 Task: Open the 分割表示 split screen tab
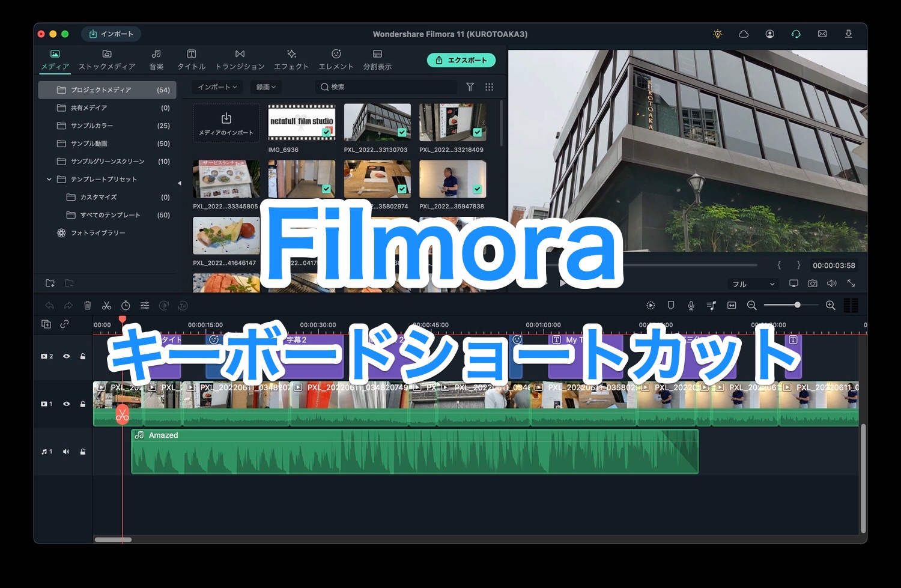coord(377,60)
